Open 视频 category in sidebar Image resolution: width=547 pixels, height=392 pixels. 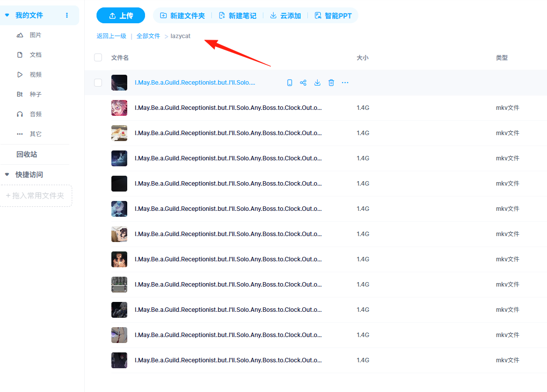click(36, 75)
